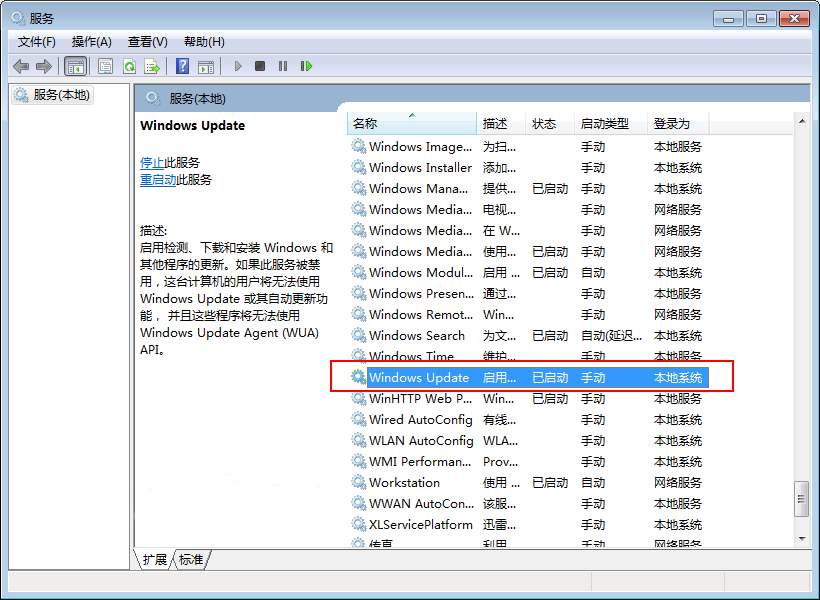Refresh the services list
Image resolution: width=820 pixels, height=600 pixels.
click(x=130, y=65)
